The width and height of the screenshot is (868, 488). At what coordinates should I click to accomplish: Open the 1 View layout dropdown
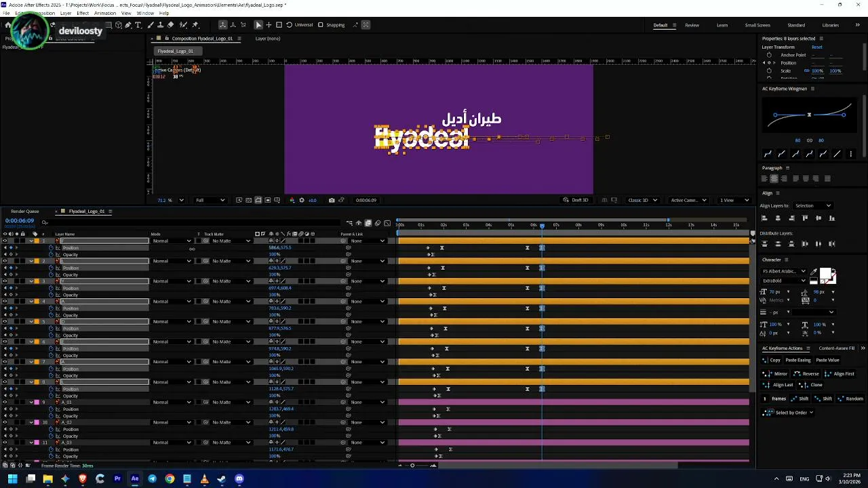pyautogui.click(x=735, y=200)
